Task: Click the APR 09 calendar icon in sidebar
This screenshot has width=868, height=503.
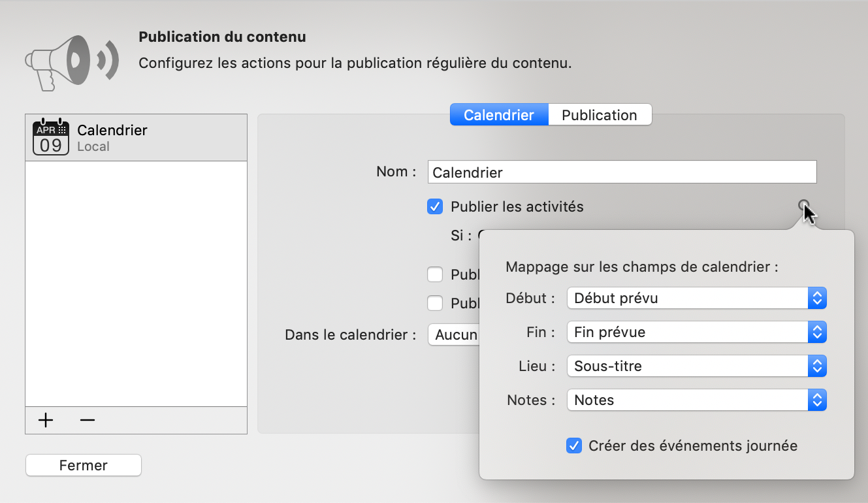Action: click(50, 136)
